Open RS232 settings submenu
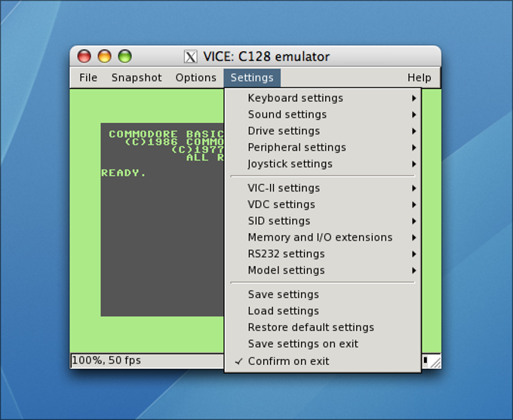Viewport: 513px width, 420px height. point(323,254)
